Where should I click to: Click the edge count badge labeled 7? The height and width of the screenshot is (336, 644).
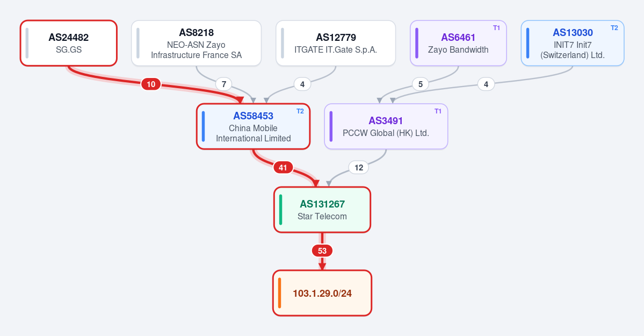tap(224, 84)
